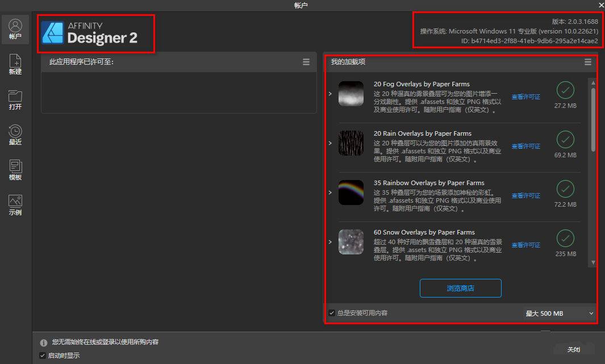
Task: Click the 您无需始终在线或登录以使用所购内容 notice text
Action: (x=105, y=342)
